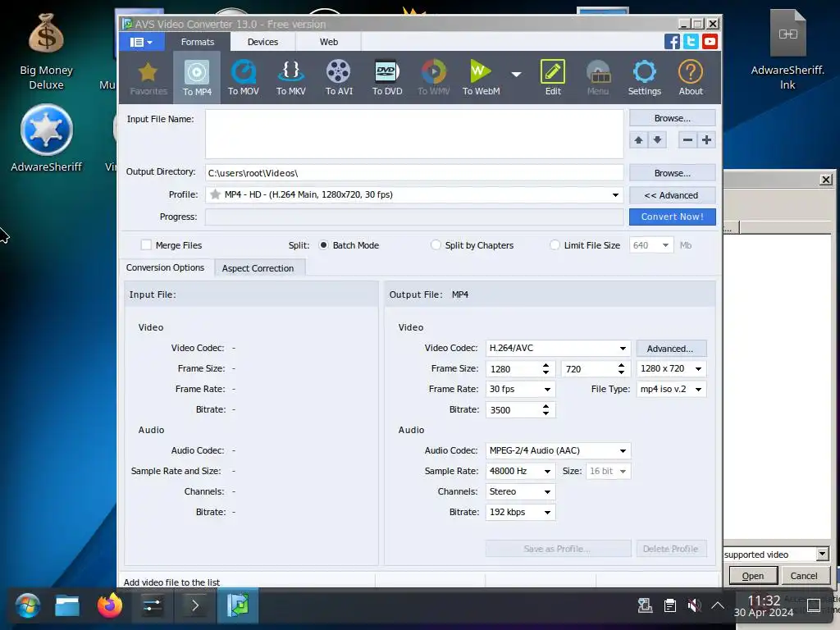Toggle the muted volume tray icon
Screen dimensions: 840x630
point(694,606)
